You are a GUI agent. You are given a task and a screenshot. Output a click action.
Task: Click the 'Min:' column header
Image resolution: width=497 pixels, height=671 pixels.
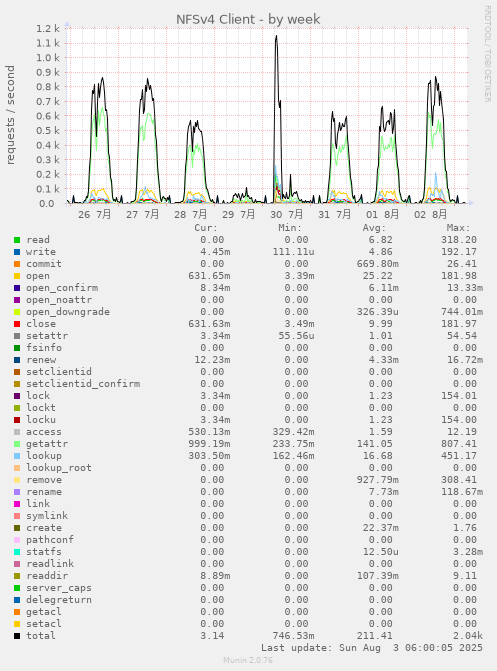(x=290, y=228)
